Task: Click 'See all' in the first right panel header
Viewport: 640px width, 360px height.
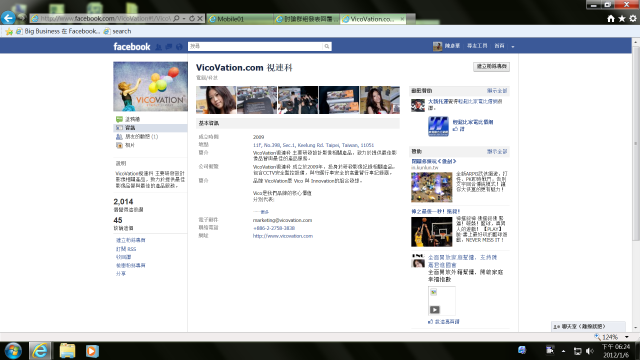Action: (497, 91)
